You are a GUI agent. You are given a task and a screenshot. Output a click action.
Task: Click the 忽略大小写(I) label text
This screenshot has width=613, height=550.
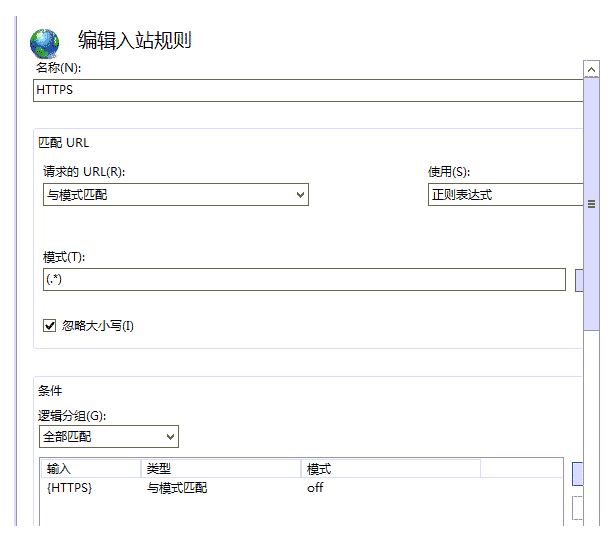pyautogui.click(x=97, y=326)
